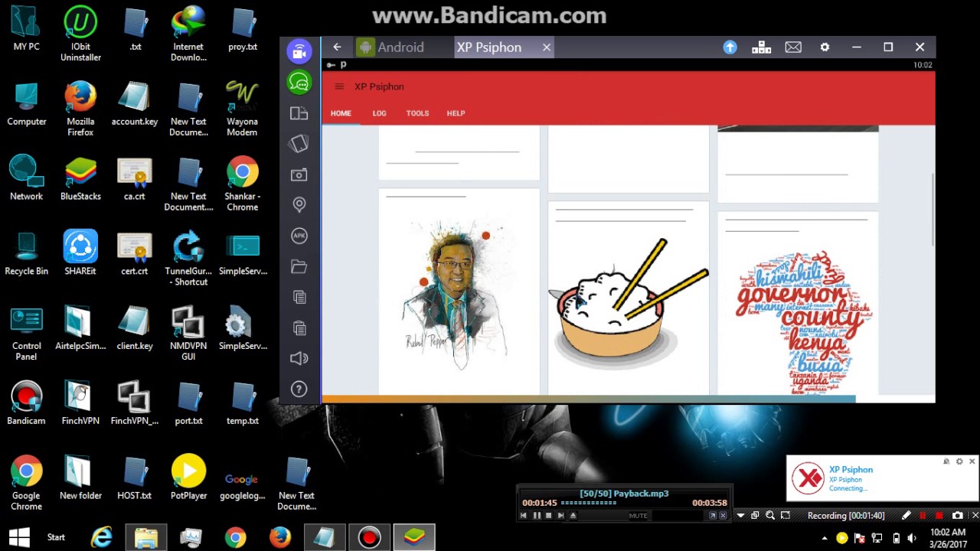Open the mail envelope icon in BlueStacks title bar
This screenshot has width=980, height=551.
click(793, 47)
